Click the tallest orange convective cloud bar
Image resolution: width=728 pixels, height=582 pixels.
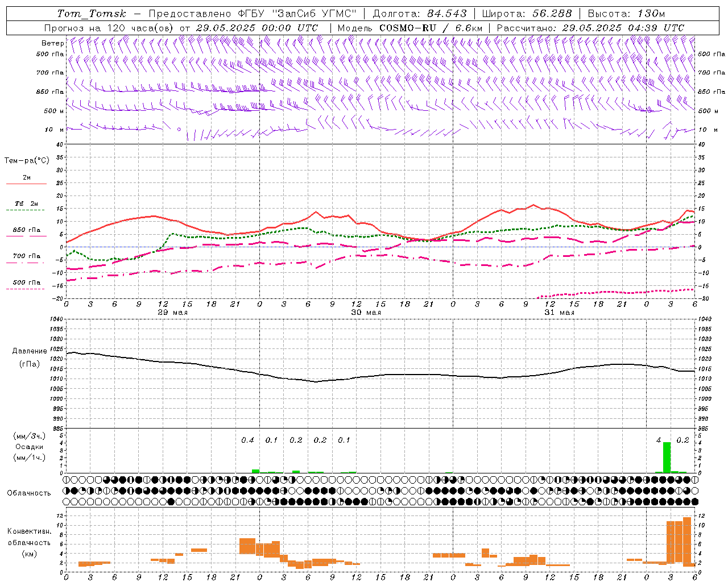click(687, 542)
